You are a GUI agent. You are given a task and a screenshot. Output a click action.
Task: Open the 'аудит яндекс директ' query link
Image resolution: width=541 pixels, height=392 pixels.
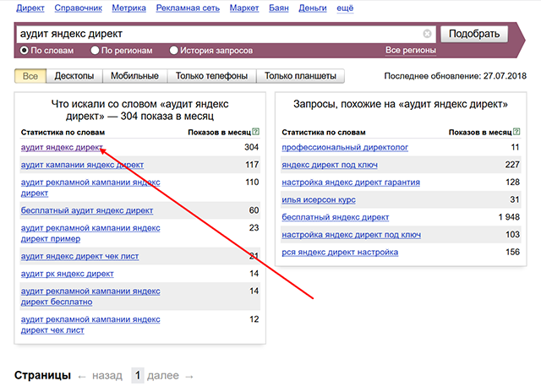[x=62, y=147]
